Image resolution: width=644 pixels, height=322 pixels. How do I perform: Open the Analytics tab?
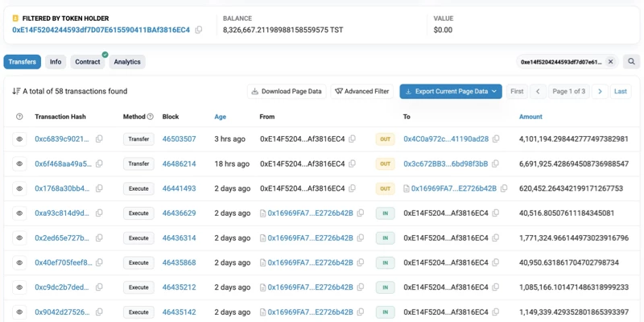click(127, 62)
